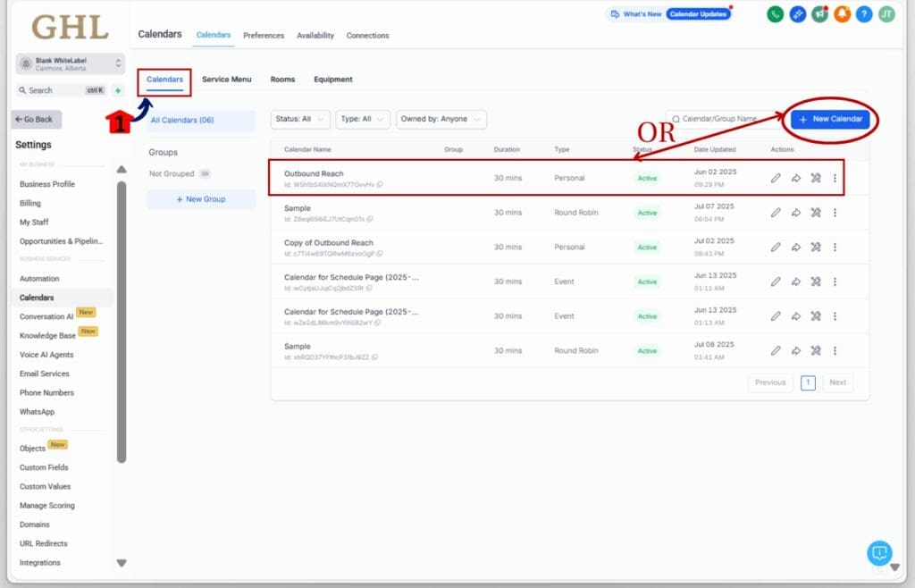Click the settings sidebar scroll-down arrow

pyautogui.click(x=122, y=563)
